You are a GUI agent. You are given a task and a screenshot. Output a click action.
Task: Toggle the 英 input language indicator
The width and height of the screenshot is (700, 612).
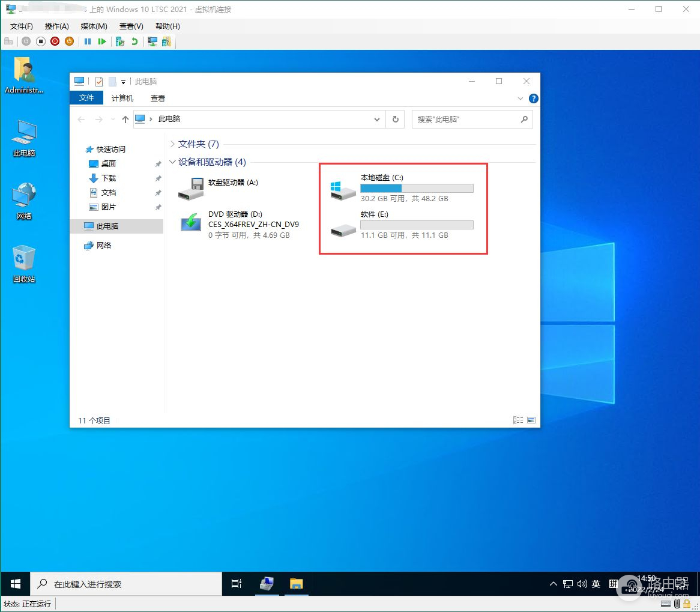(x=596, y=584)
